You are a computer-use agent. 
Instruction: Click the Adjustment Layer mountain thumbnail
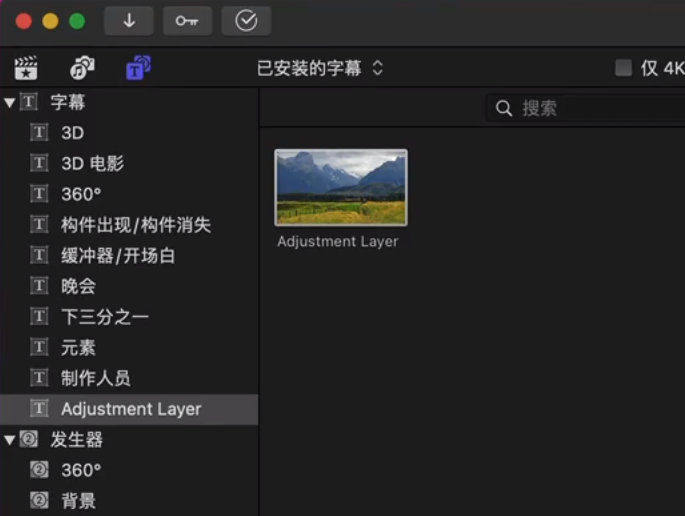[x=341, y=187]
